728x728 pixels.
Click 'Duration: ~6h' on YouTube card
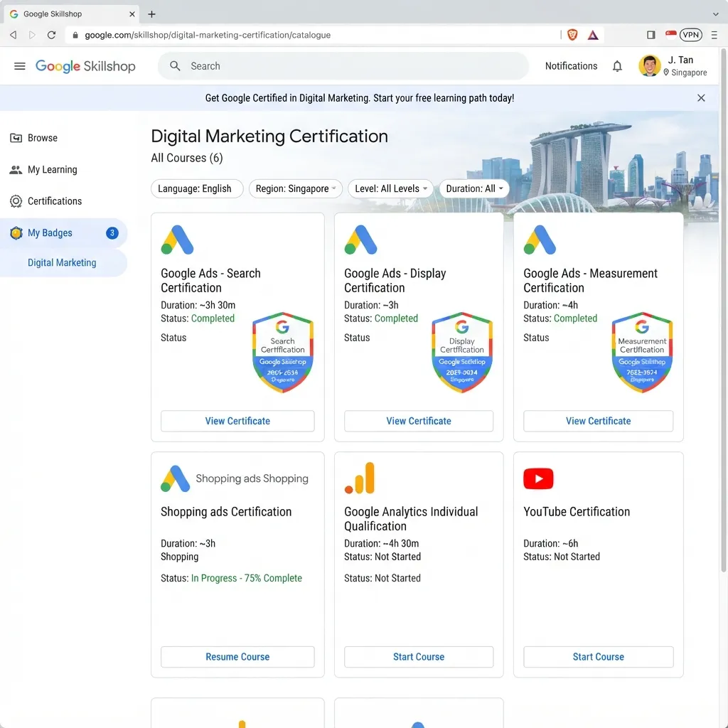pos(551,543)
